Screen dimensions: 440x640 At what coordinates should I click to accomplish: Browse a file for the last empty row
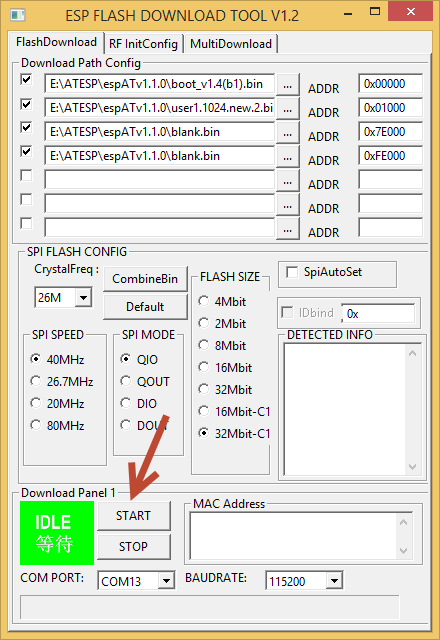click(x=288, y=229)
